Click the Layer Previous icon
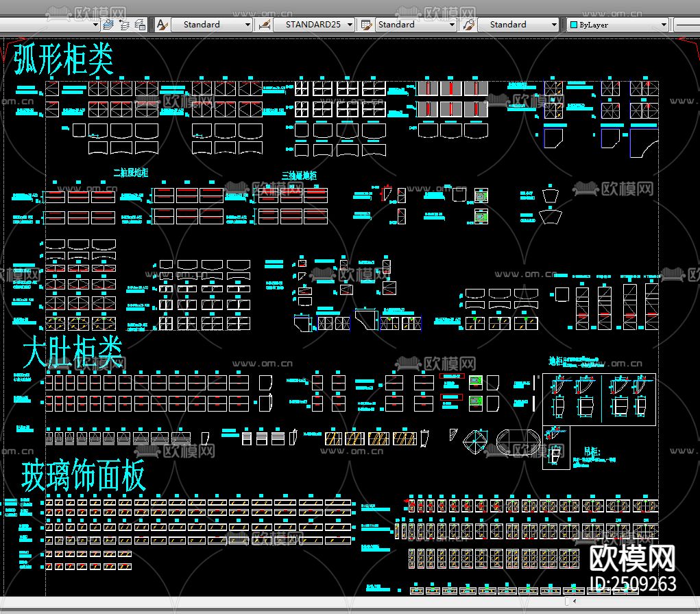 click(124, 25)
